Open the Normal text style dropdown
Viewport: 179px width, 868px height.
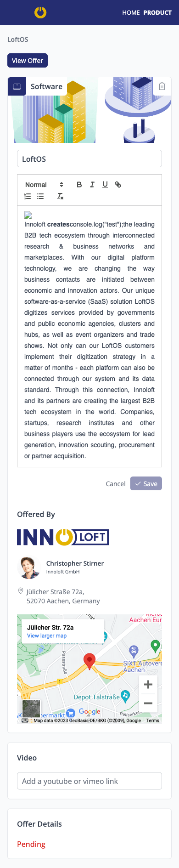coord(44,185)
